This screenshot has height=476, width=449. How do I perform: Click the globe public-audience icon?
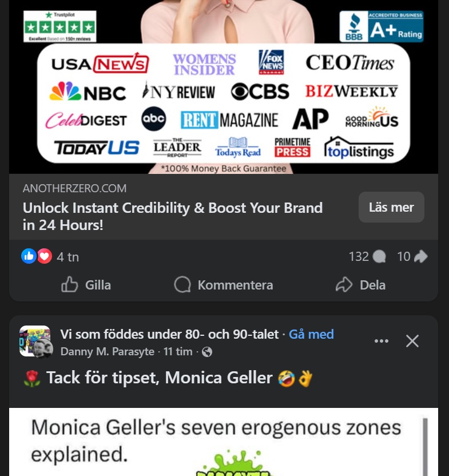pyautogui.click(x=207, y=352)
